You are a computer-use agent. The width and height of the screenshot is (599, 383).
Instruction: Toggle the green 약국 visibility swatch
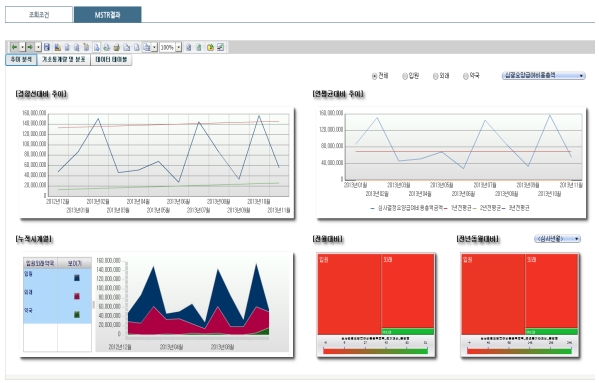point(76,315)
